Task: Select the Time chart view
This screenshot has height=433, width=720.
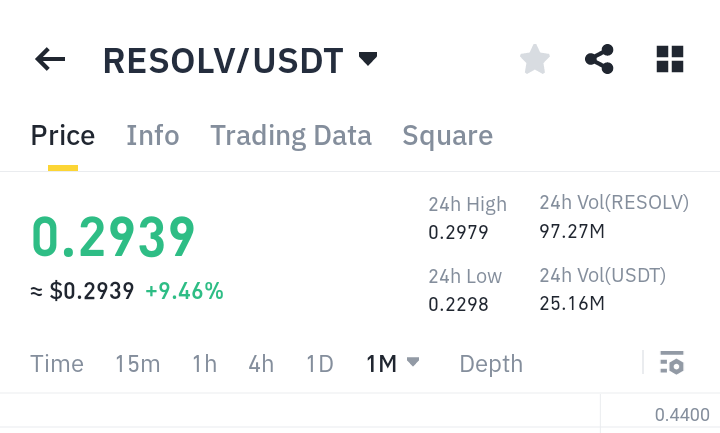Action: [x=57, y=364]
